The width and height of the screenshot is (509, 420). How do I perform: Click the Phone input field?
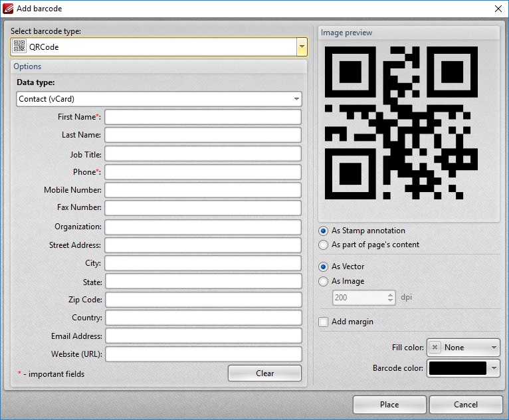(203, 172)
